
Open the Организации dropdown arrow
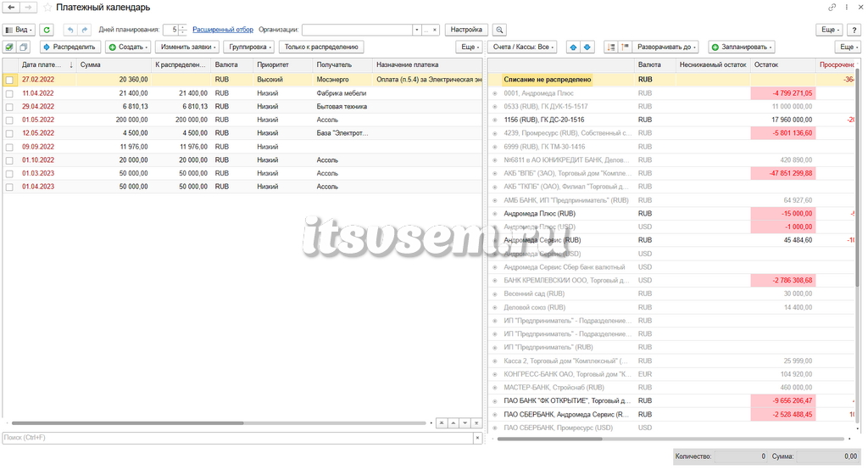tap(417, 30)
